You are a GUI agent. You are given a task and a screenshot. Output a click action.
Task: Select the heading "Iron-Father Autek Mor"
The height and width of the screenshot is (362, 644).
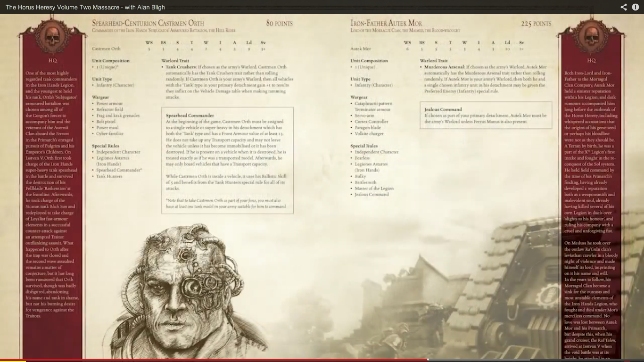(386, 23)
